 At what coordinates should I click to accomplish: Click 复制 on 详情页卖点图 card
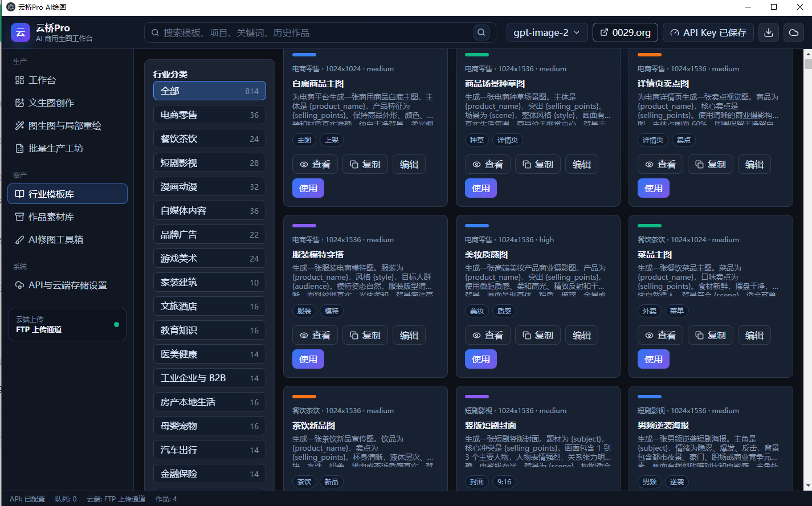[711, 164]
